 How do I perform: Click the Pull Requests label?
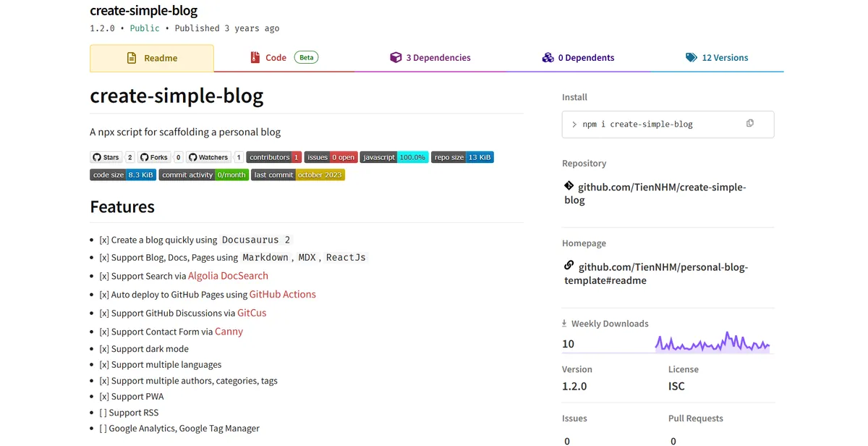pyautogui.click(x=696, y=418)
